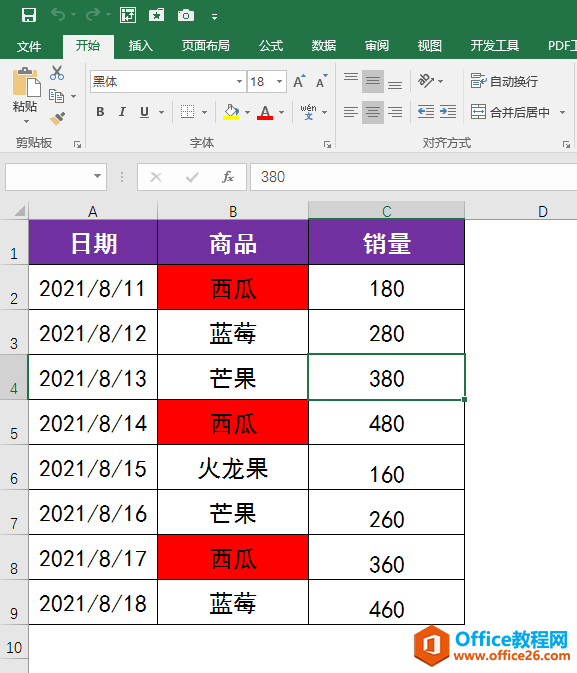The image size is (577, 673).
Task: Click the formula bar Cancel X icon
Action: click(156, 177)
